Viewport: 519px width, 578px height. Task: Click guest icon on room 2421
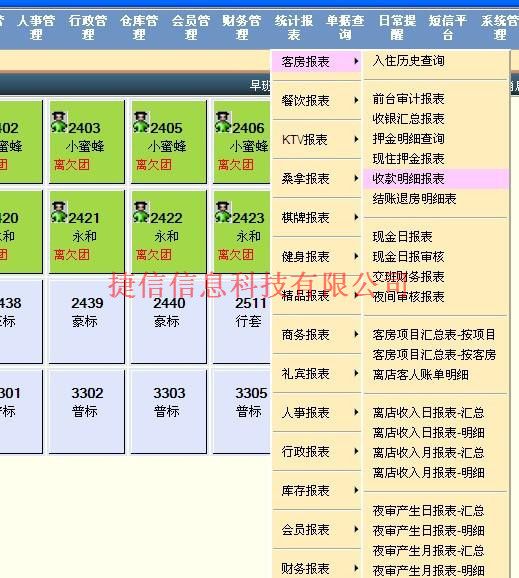59,212
